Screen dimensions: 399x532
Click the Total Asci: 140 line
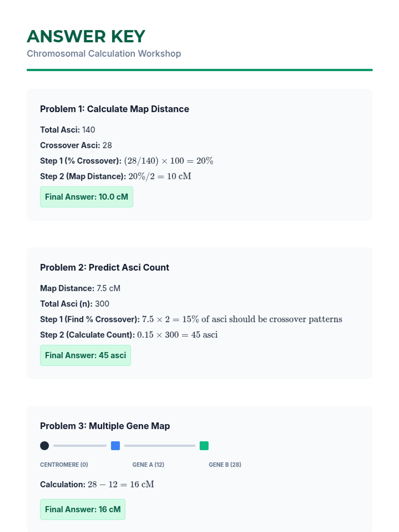tap(67, 130)
